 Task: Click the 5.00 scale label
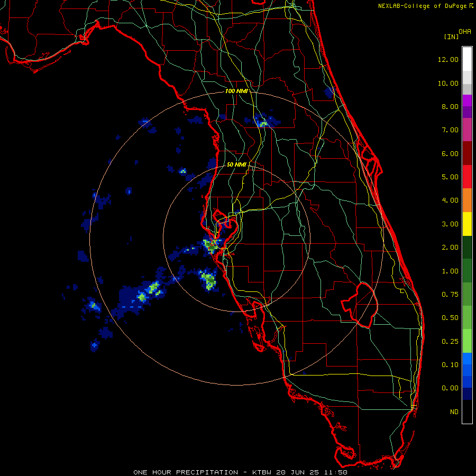[x=450, y=177]
